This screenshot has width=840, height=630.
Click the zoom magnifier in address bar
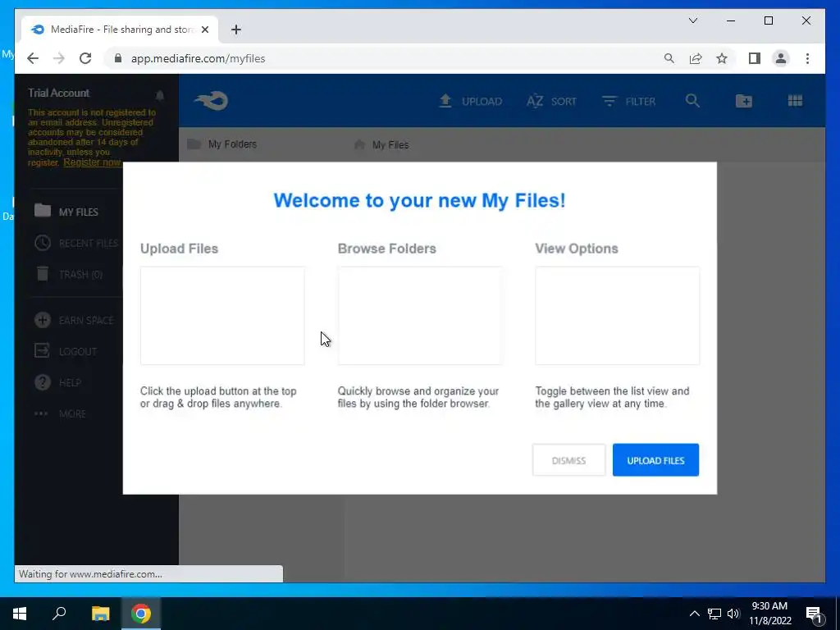669,58
